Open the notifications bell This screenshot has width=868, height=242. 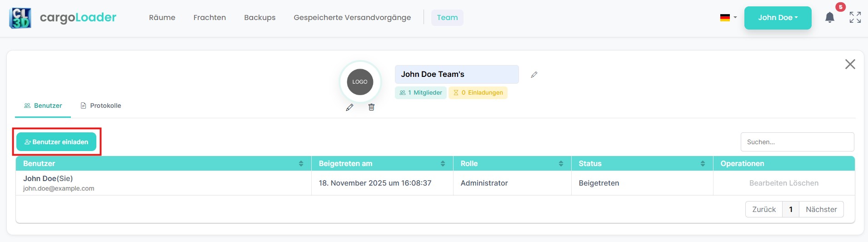click(829, 18)
